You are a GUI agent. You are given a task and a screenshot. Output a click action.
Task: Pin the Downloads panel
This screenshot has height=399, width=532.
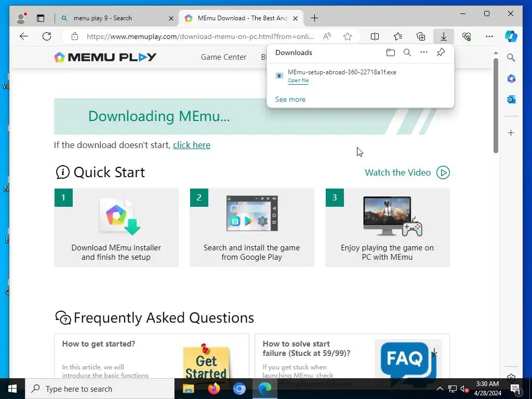[441, 52]
